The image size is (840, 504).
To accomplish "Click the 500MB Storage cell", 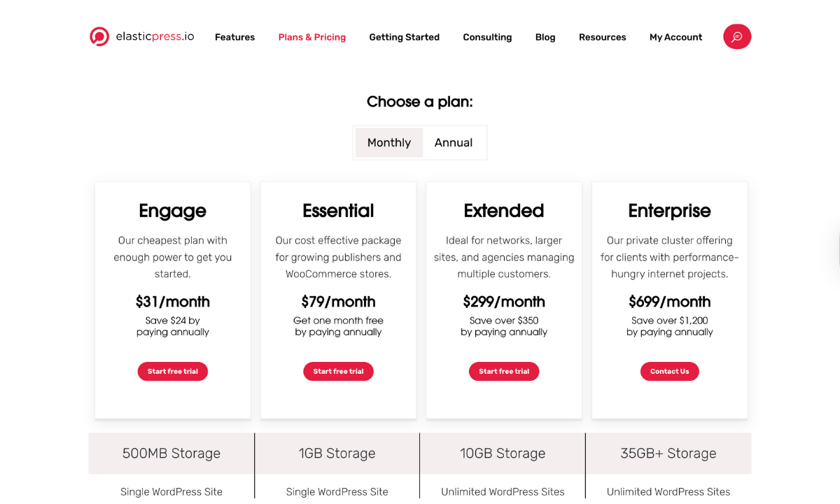I will point(171,454).
